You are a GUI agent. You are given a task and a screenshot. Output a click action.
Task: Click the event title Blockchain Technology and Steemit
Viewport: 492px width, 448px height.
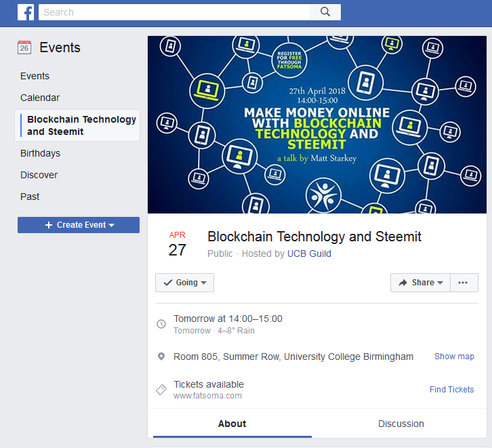point(314,237)
